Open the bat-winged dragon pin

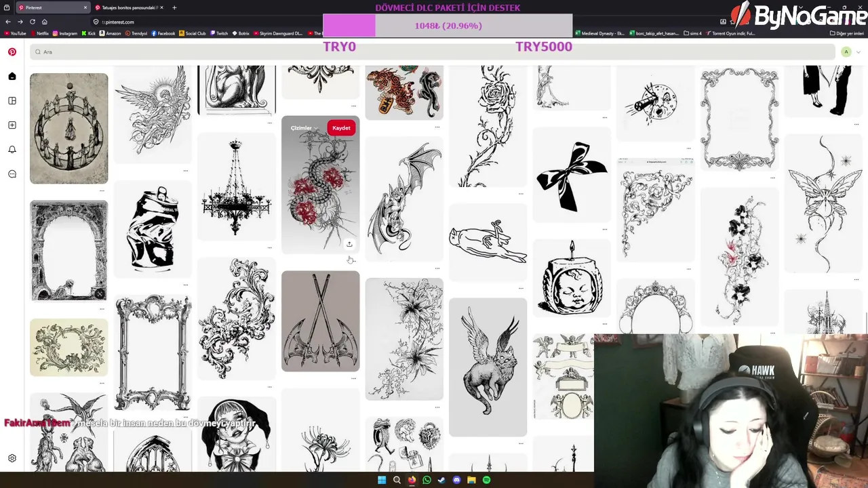(x=404, y=199)
